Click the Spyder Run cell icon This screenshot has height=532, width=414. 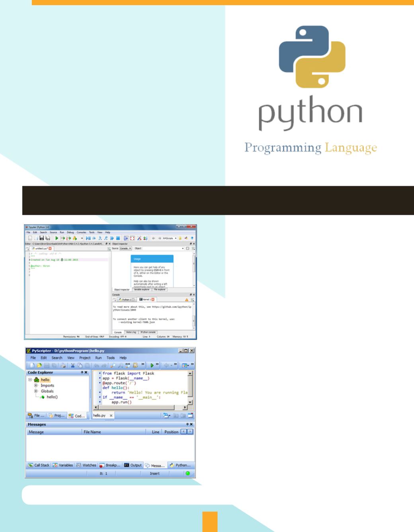tap(62, 238)
